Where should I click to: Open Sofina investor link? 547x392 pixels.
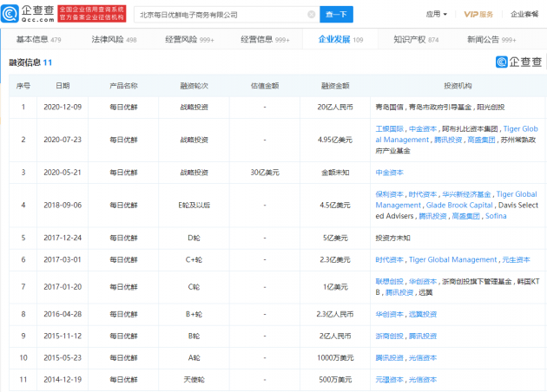click(x=496, y=216)
